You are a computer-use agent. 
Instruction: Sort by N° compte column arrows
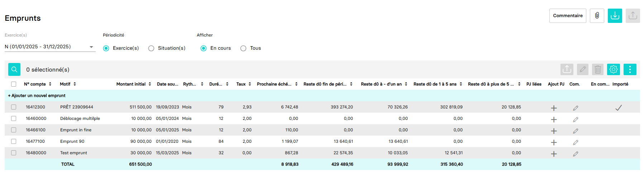coord(50,84)
